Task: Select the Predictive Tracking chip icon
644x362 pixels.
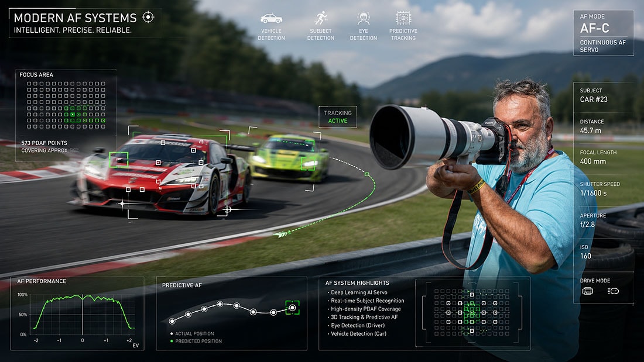Action: pyautogui.click(x=403, y=18)
